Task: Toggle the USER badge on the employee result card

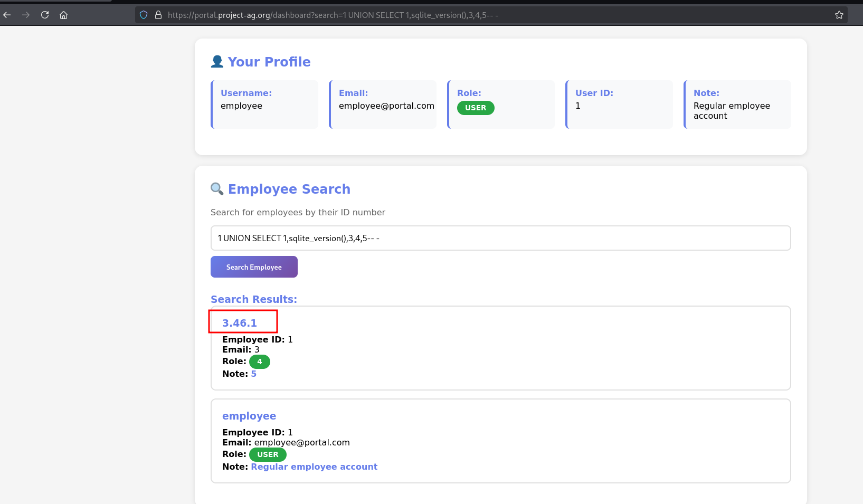Action: point(268,454)
